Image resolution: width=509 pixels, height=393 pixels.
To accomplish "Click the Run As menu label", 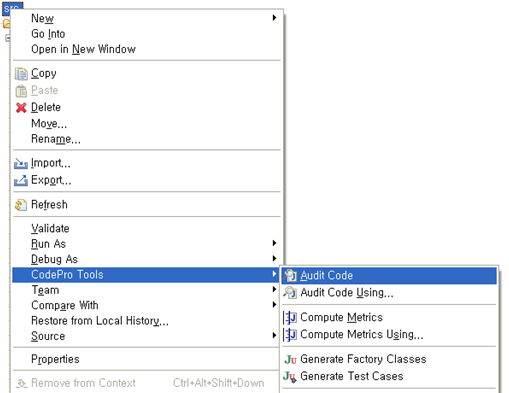I will pos(48,244).
